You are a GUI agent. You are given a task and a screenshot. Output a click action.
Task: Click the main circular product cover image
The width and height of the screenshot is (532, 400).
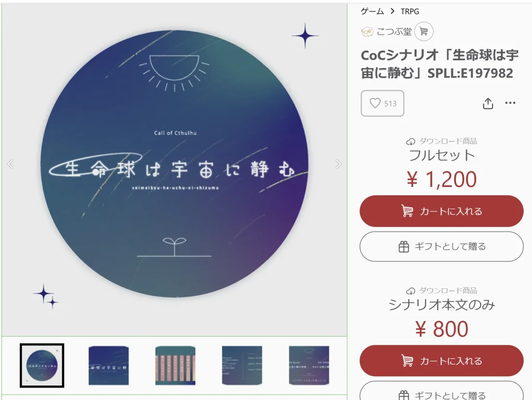pos(175,164)
